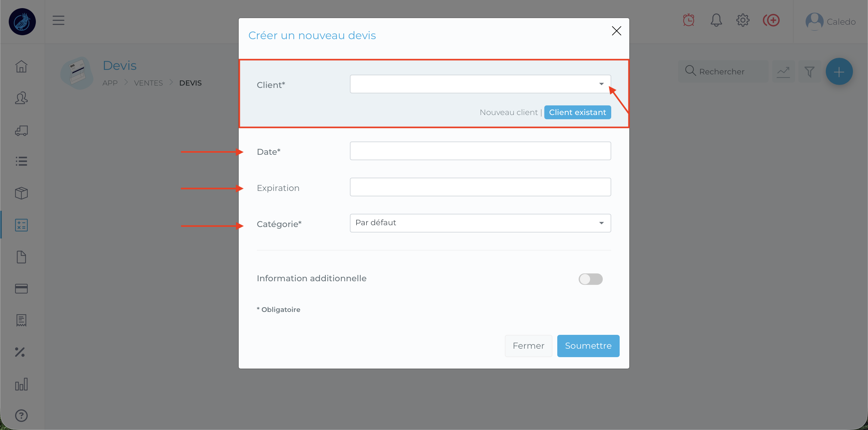
Task: Open the products box icon
Action: coord(21,193)
